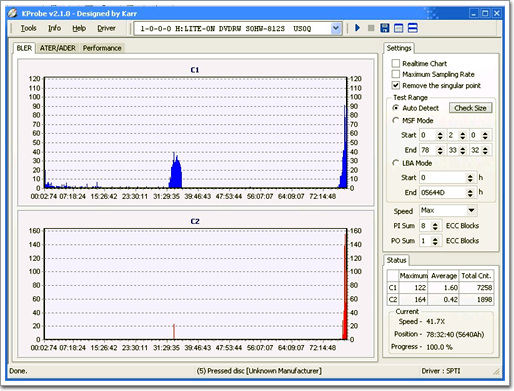Select the Settings tab
The image size is (514, 391).
[x=399, y=48]
